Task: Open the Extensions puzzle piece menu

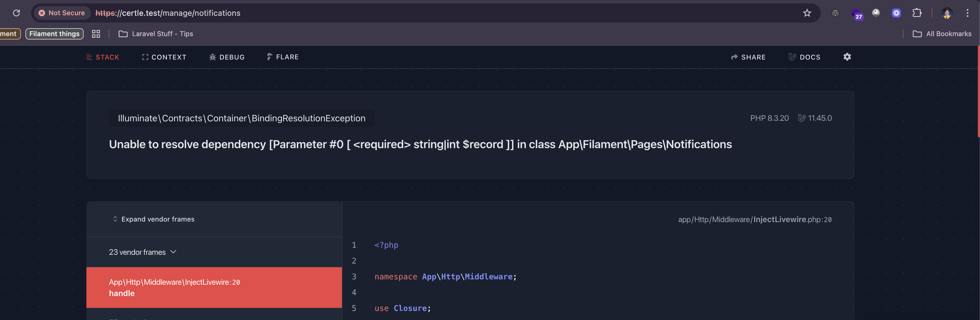Action: [917, 13]
